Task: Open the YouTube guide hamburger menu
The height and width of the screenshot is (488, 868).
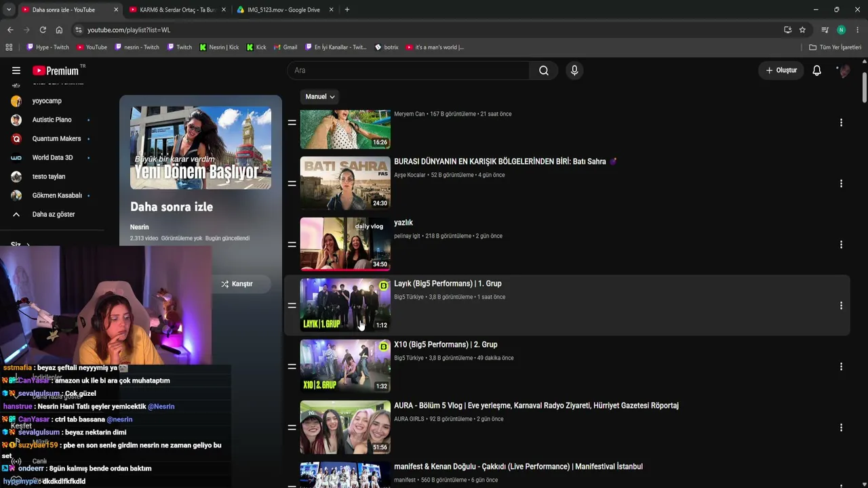Action: pos(16,70)
